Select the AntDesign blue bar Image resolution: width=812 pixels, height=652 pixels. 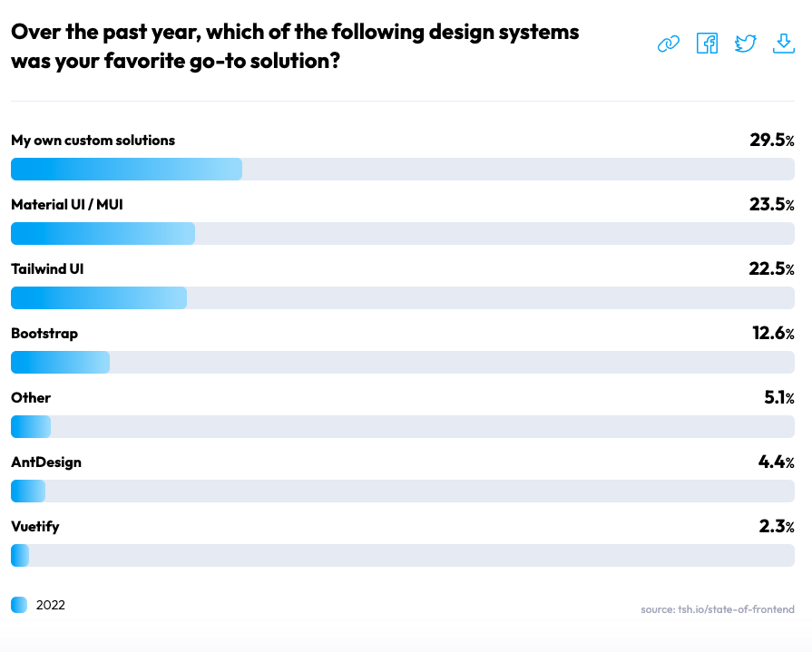click(28, 491)
